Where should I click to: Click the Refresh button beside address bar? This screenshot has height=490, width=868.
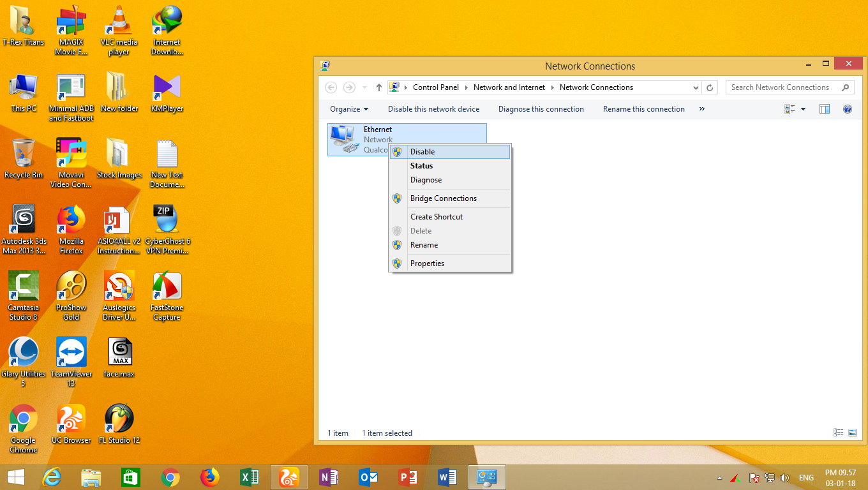click(710, 87)
